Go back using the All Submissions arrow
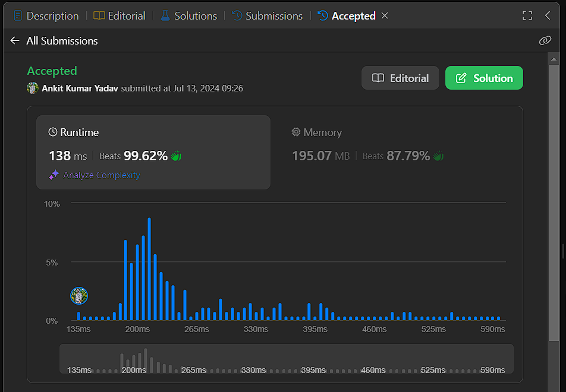 pos(15,40)
